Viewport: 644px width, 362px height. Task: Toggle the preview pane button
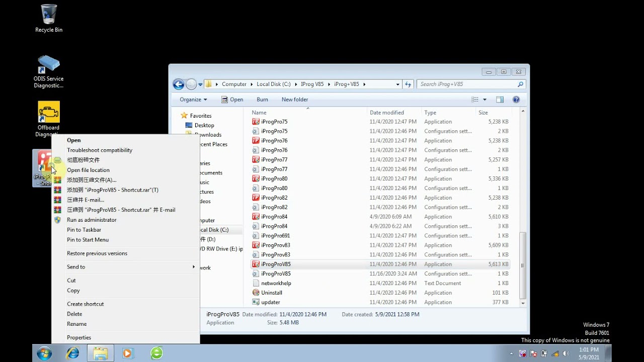pyautogui.click(x=500, y=100)
